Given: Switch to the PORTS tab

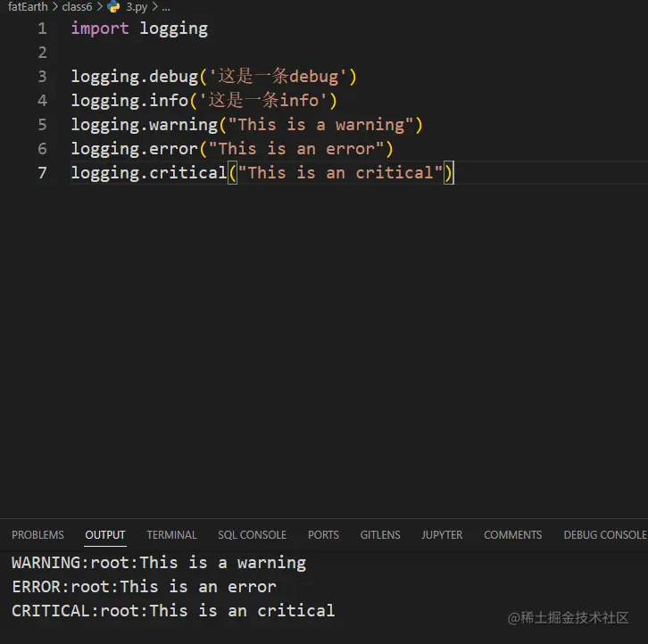Looking at the screenshot, I should (323, 534).
